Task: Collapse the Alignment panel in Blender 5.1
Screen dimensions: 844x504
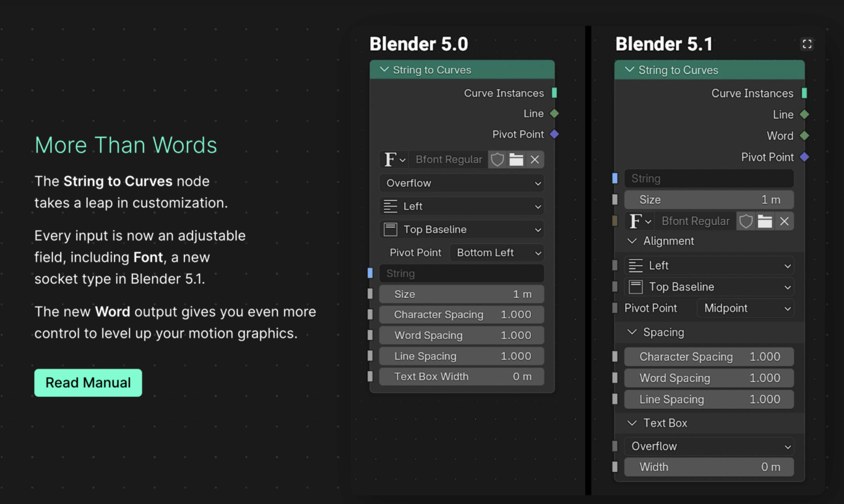Action: pyautogui.click(x=632, y=241)
